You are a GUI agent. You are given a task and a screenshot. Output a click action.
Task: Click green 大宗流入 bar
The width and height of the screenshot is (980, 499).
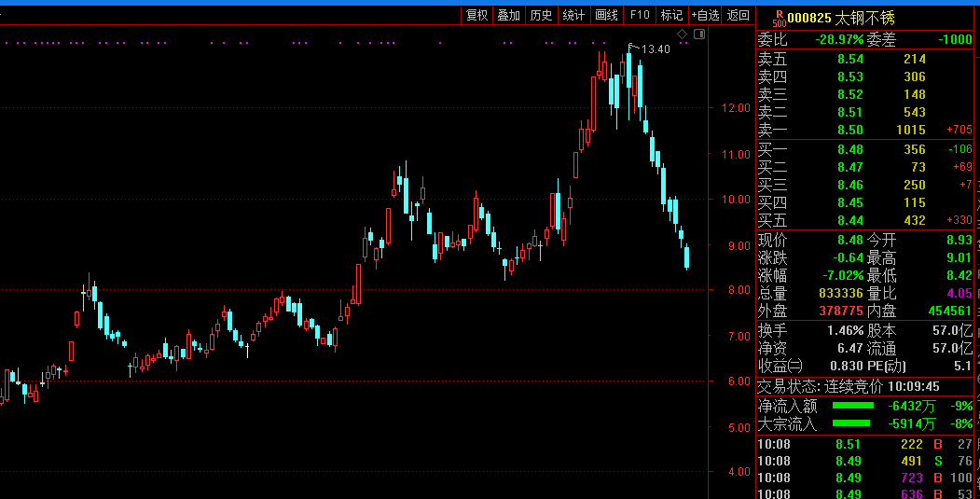[x=850, y=423]
